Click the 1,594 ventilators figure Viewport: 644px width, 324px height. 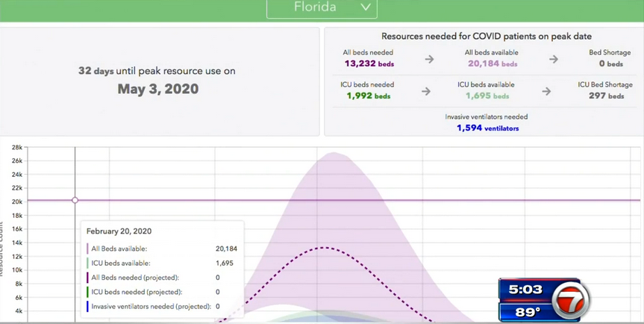[x=487, y=128]
